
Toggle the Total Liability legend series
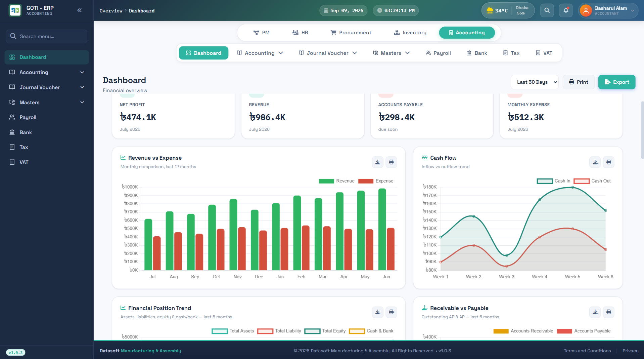tap(279, 331)
